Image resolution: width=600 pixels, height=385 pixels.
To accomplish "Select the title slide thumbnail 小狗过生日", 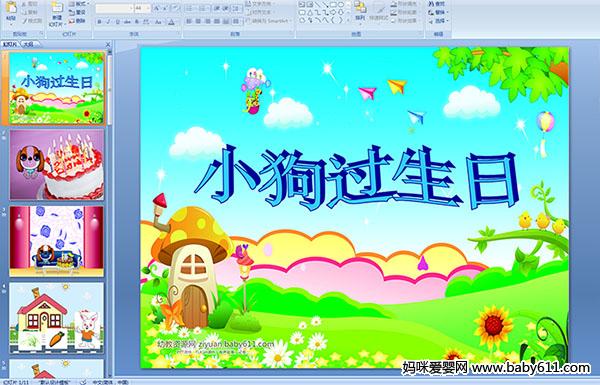I will pos(57,88).
